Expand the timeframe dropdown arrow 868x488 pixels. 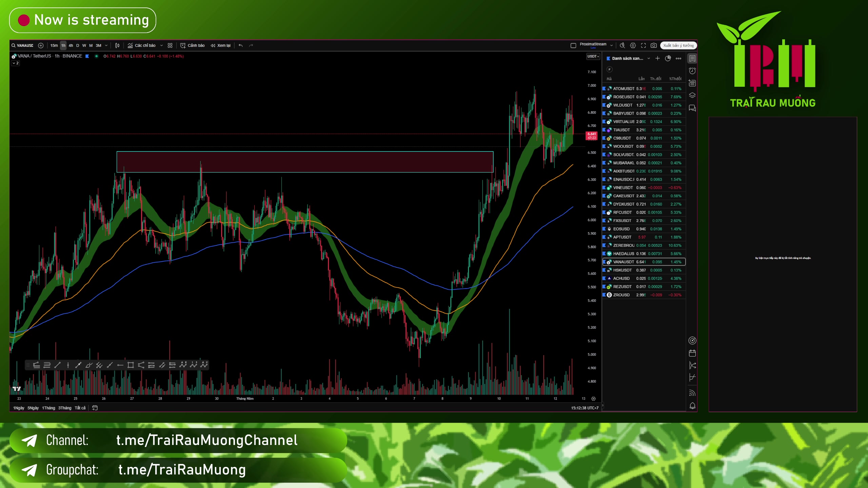[106, 45]
